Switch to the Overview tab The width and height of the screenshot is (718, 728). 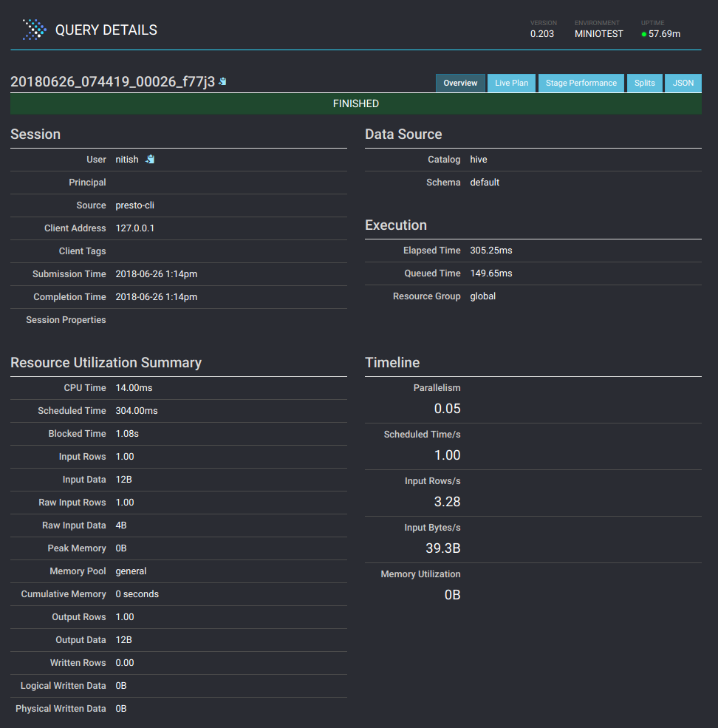(460, 83)
